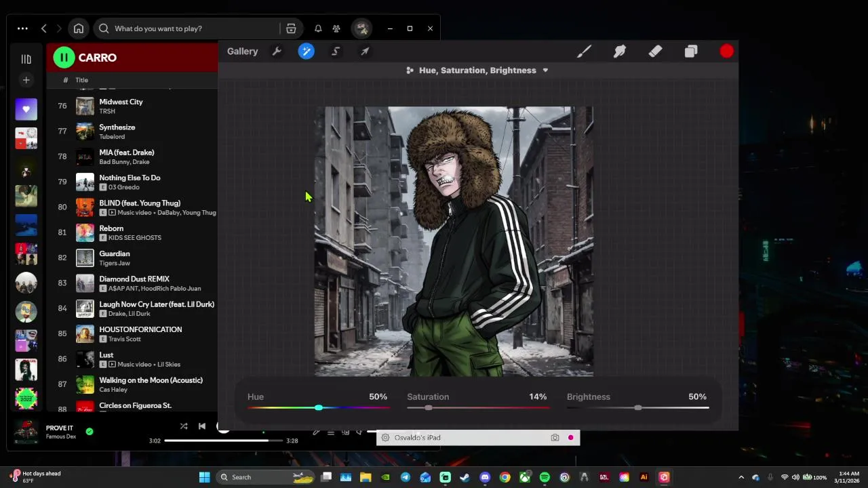Adjust the Hue slider
This screenshot has height=488, width=868.
[318, 407]
